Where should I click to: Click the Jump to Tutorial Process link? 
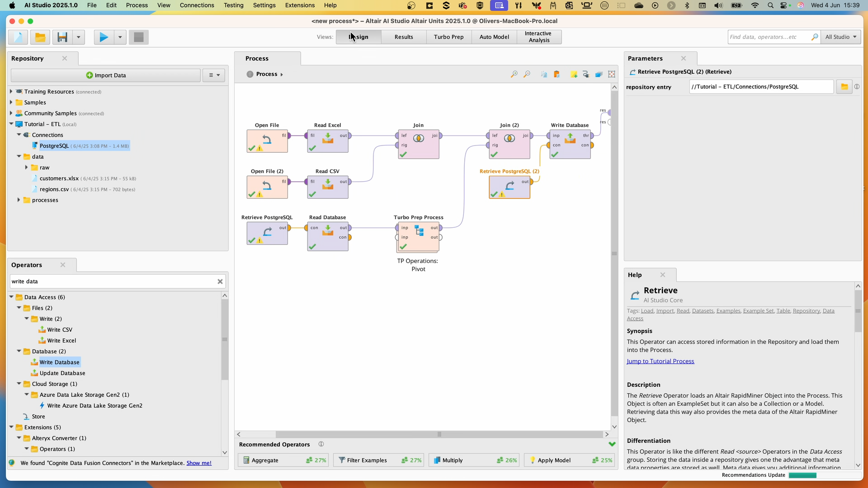coord(660,361)
